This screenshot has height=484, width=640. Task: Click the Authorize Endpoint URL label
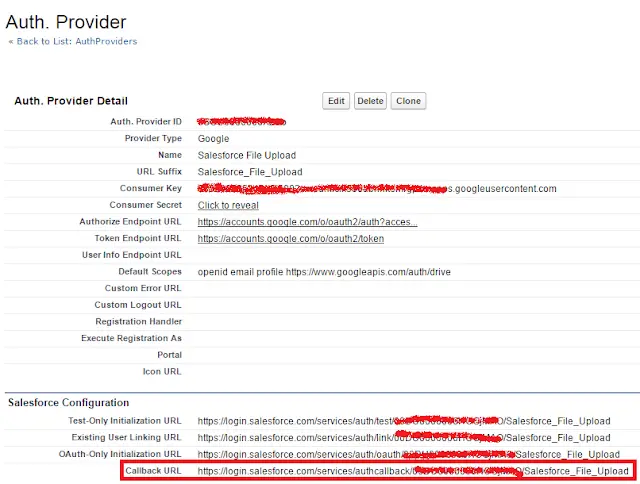coord(130,222)
